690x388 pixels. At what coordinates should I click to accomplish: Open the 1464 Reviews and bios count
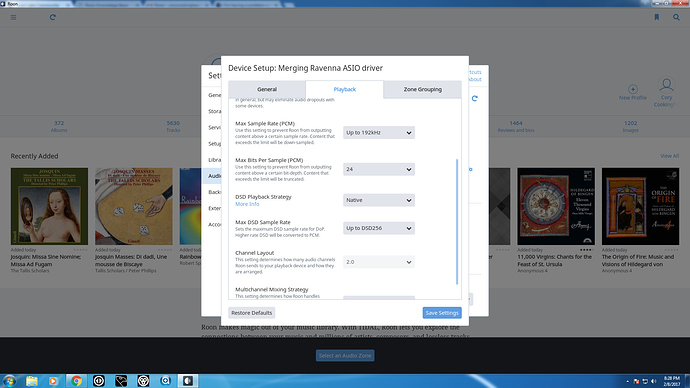pos(516,126)
